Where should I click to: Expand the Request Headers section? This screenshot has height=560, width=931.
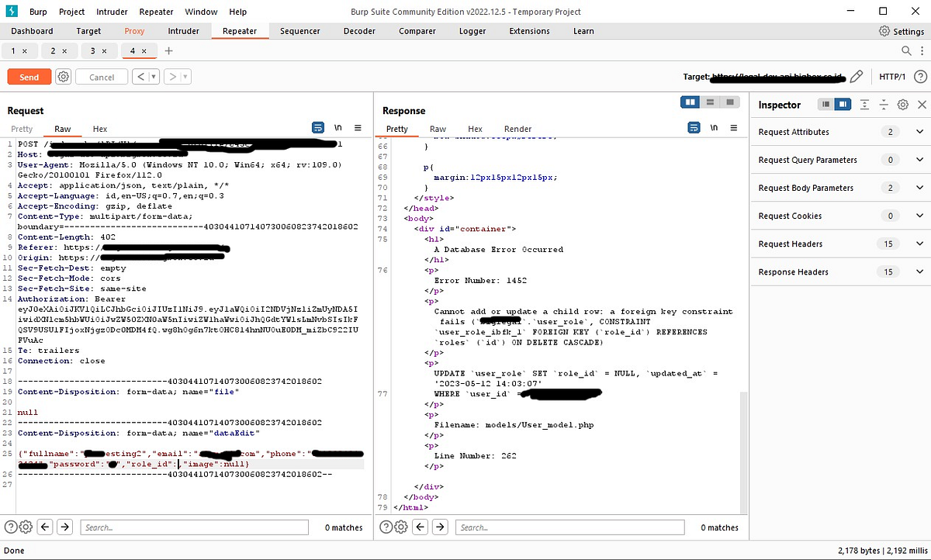[919, 244]
